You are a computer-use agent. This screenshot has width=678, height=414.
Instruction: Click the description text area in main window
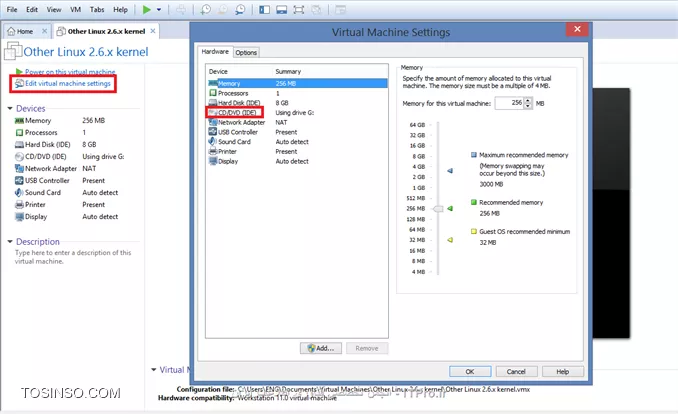tap(73, 257)
